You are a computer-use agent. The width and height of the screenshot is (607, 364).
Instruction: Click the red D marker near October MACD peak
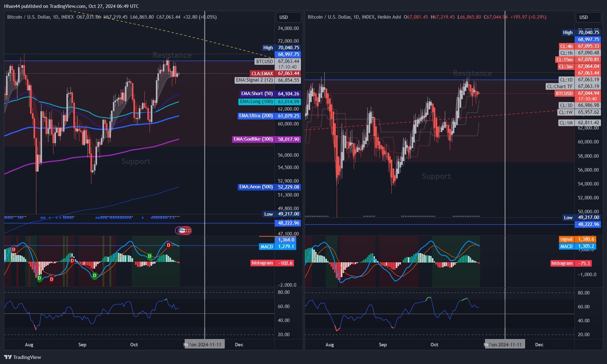(169, 245)
